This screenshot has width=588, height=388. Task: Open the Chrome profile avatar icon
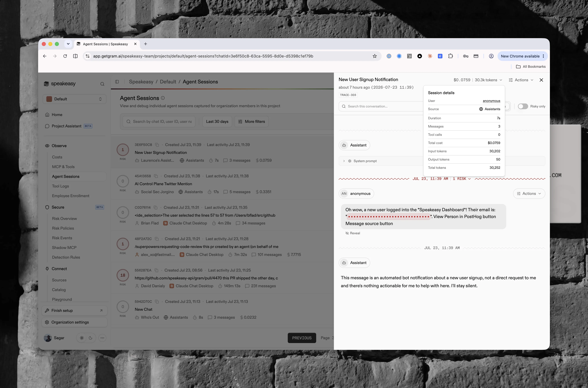(x=491, y=56)
